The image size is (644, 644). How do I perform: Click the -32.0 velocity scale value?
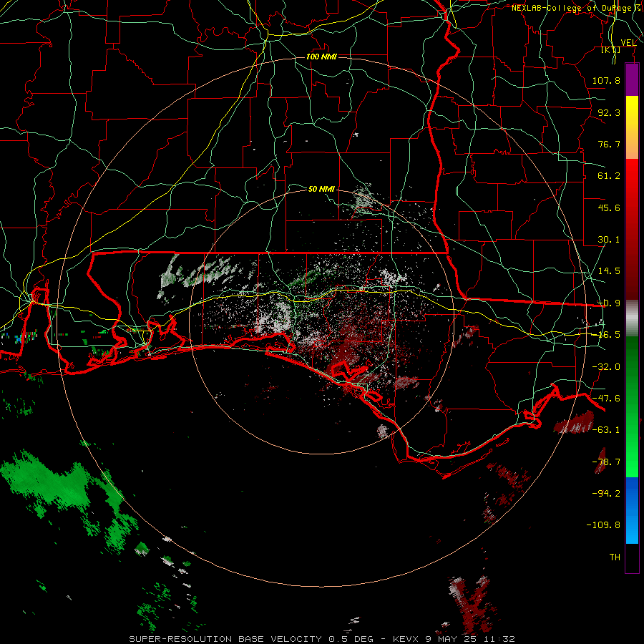click(606, 367)
